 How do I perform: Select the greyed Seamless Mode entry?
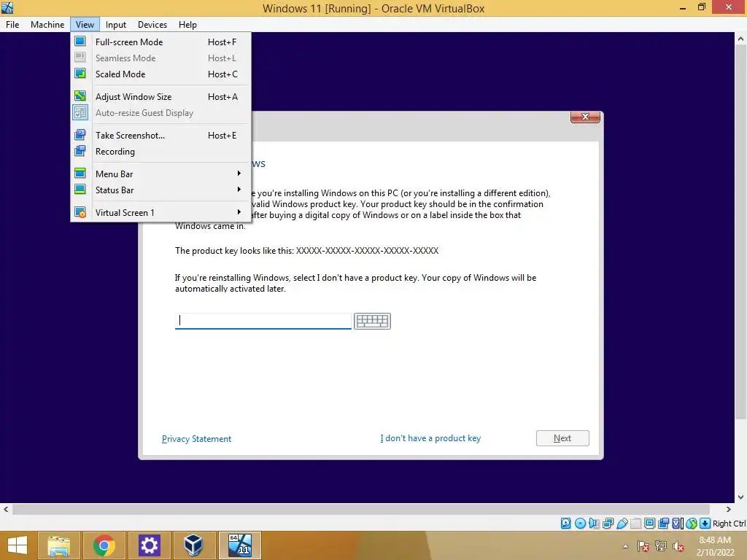(161, 58)
